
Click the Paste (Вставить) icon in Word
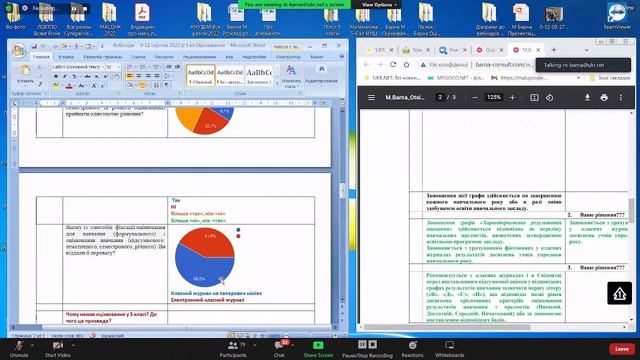click(x=25, y=71)
